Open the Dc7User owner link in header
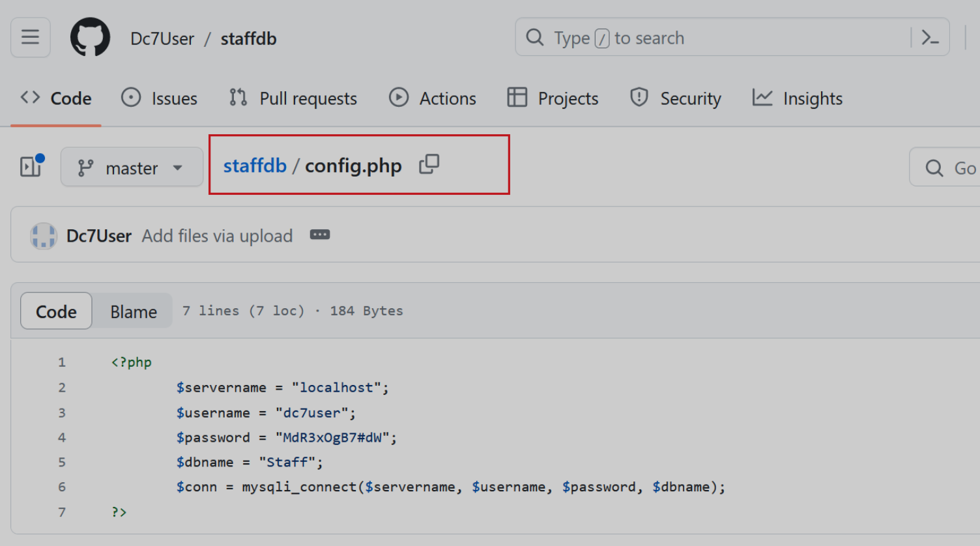This screenshot has height=546, width=980. 162,39
